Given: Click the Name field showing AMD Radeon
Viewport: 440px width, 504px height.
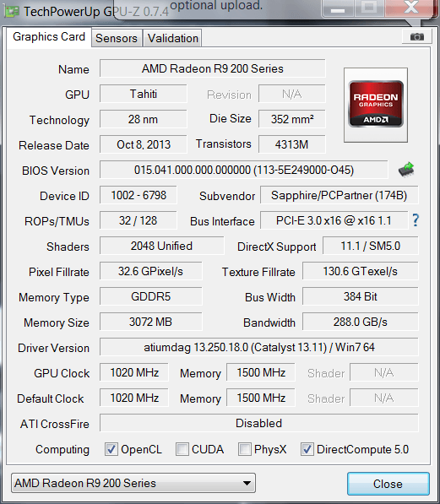Looking at the screenshot, I should tap(213, 68).
